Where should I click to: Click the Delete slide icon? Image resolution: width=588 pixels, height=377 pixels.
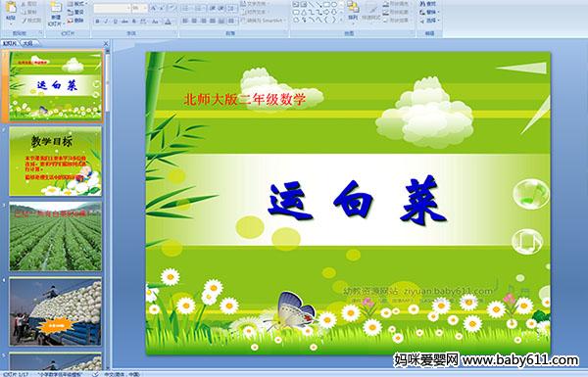pyautogui.click(x=75, y=21)
